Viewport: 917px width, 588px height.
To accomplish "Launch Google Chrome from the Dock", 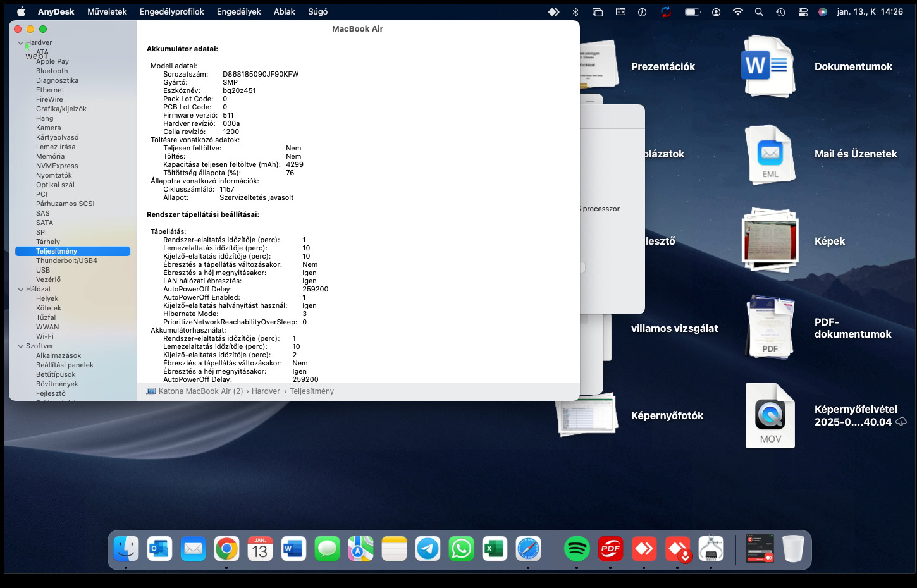I will [x=226, y=548].
